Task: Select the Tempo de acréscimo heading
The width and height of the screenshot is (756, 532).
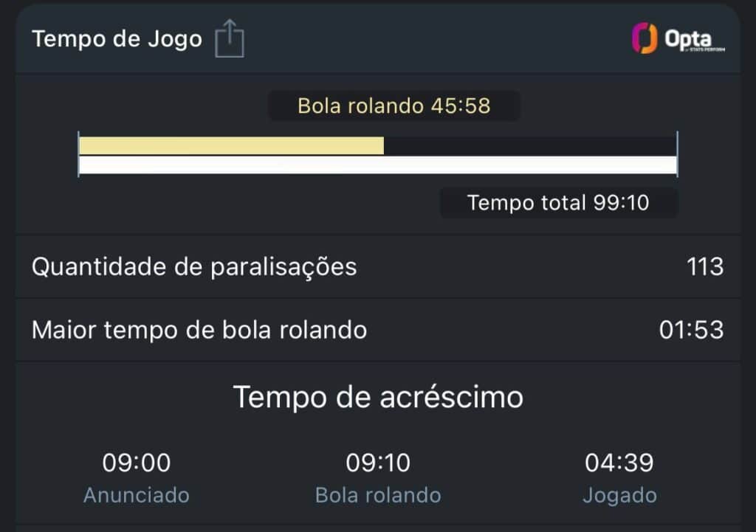Action: coord(378,397)
